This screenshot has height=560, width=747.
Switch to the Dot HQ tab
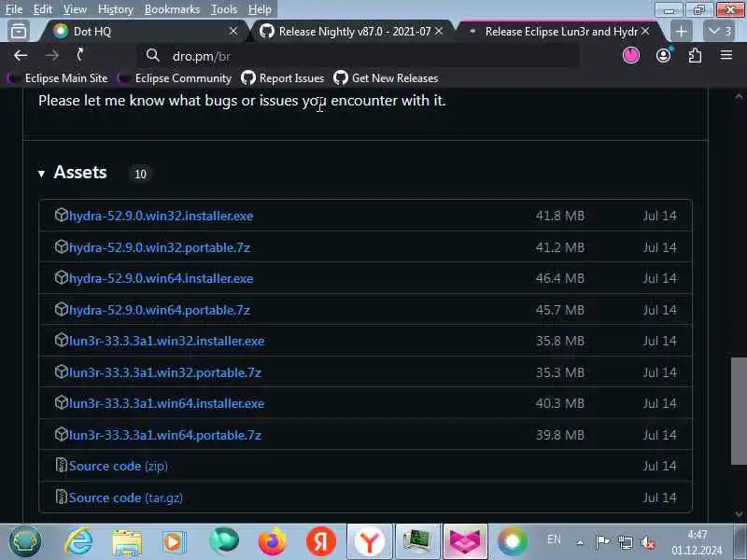click(x=143, y=32)
